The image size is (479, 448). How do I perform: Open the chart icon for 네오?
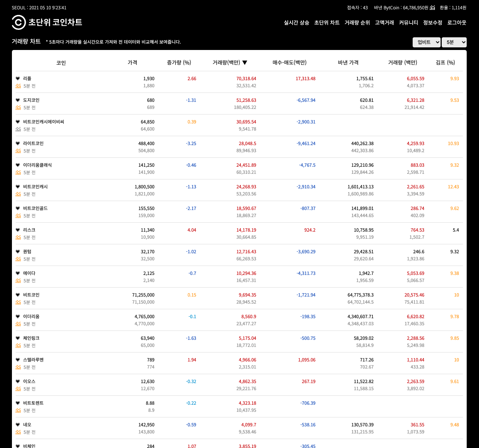point(18,432)
